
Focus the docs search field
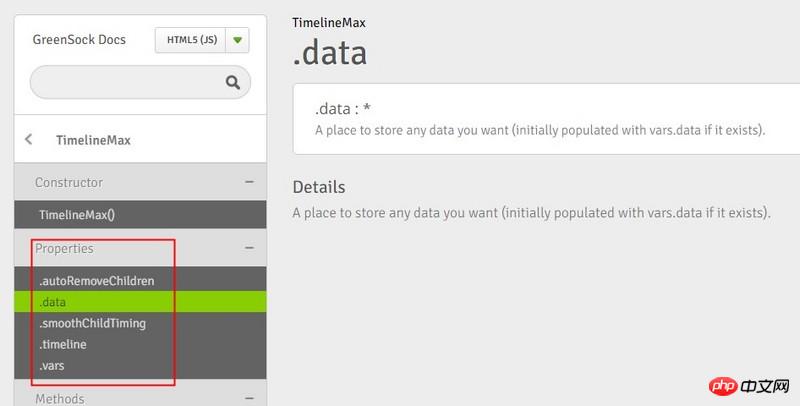[125, 83]
